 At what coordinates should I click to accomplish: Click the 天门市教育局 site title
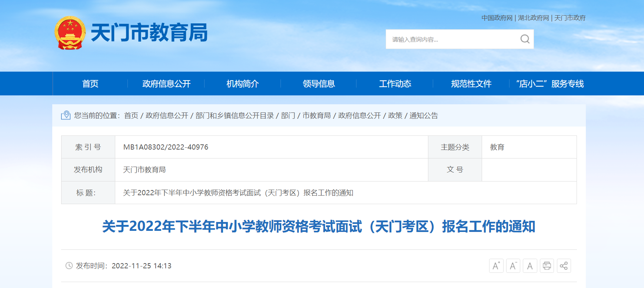click(x=149, y=33)
